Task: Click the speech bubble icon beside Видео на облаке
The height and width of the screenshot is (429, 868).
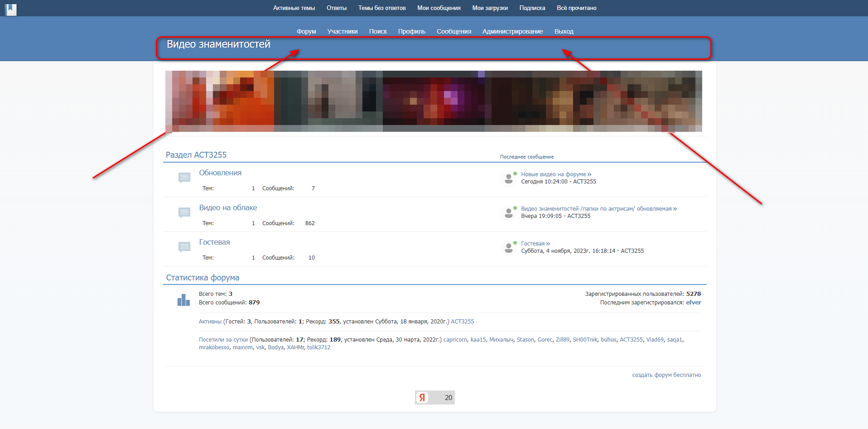Action: pos(184,212)
